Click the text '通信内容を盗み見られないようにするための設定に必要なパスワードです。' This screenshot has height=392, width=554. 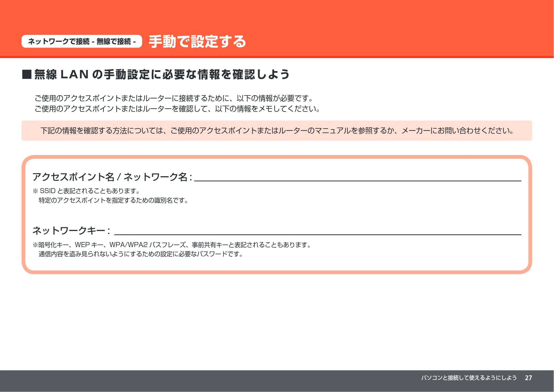point(141,254)
